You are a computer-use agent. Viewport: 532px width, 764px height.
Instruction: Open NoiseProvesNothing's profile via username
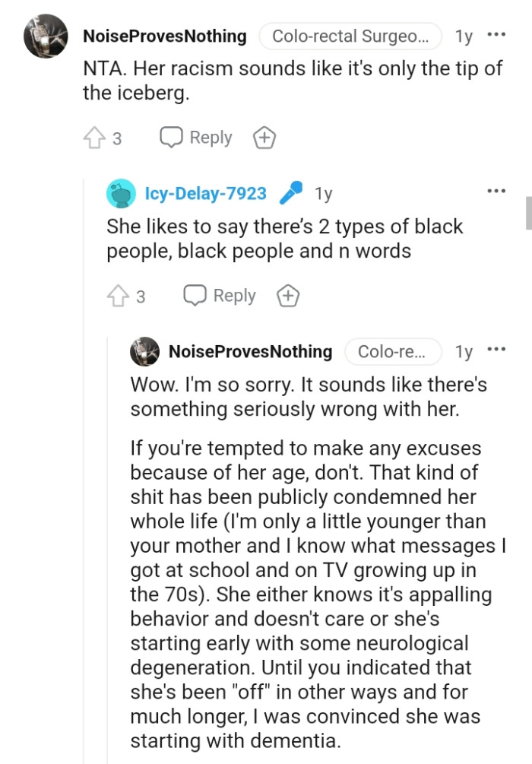click(165, 36)
